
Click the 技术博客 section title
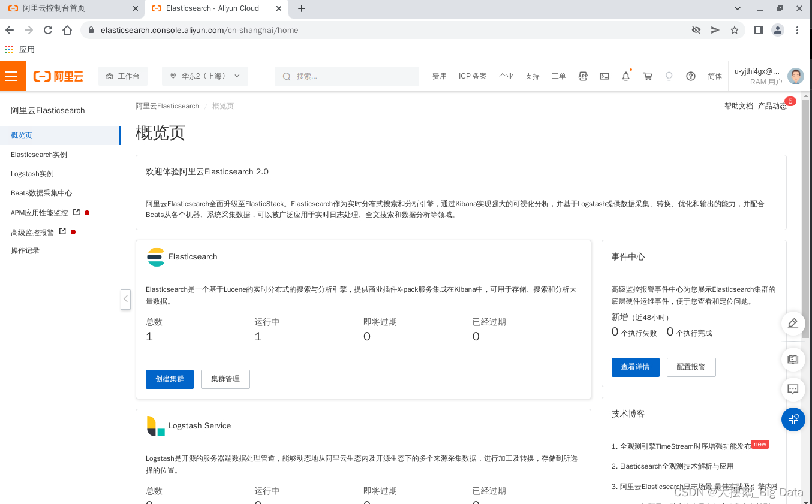pyautogui.click(x=628, y=414)
